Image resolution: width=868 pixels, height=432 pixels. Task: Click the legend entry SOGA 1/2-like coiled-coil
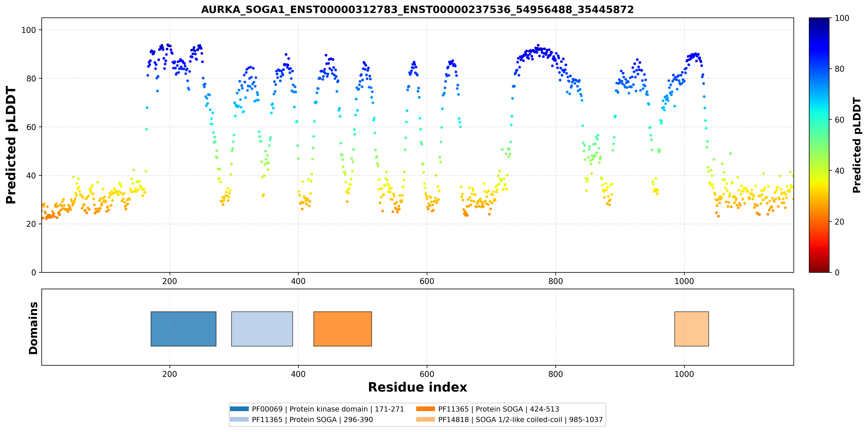[x=520, y=420]
